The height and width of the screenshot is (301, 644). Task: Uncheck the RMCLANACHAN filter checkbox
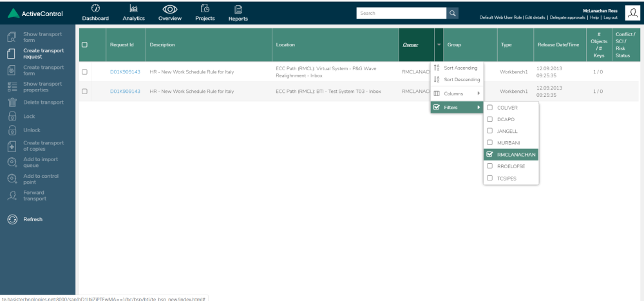pyautogui.click(x=489, y=155)
